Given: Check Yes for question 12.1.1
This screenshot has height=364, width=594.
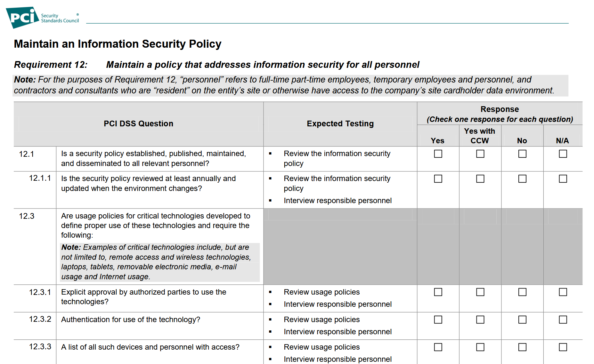Looking at the screenshot, I should (x=438, y=179).
